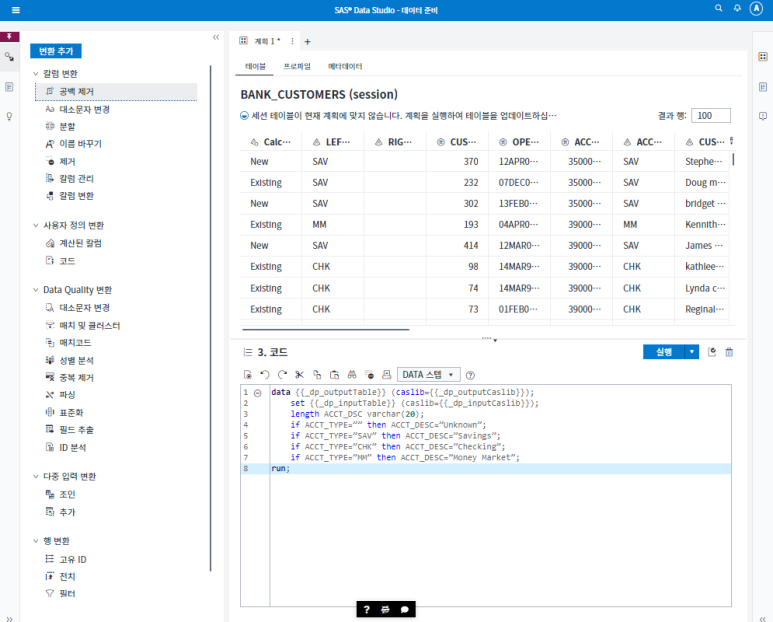Redo the code edit

pyautogui.click(x=282, y=375)
